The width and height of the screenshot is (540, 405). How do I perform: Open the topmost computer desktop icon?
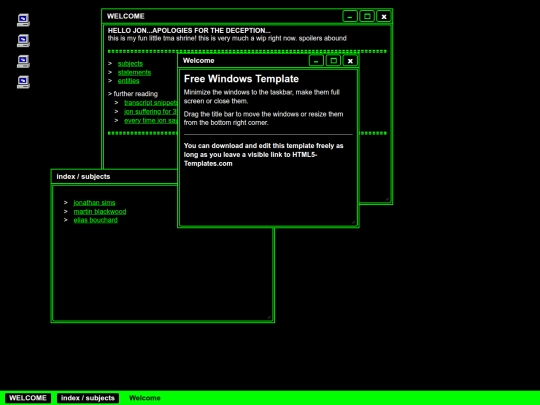click(23, 20)
